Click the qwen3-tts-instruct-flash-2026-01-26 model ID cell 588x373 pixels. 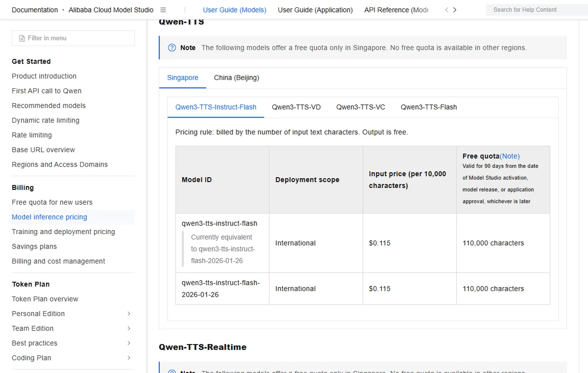pyautogui.click(x=222, y=288)
